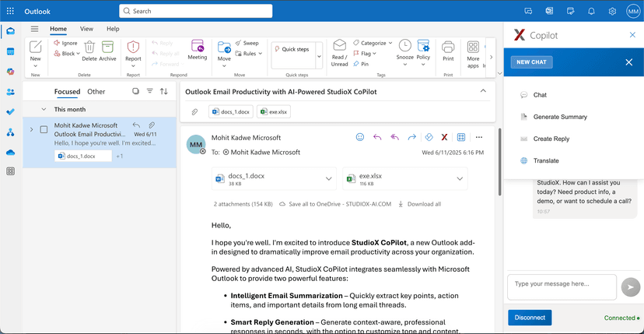Switch to the Other inbox tab
Viewport: 644px width, 334px height.
point(96,91)
